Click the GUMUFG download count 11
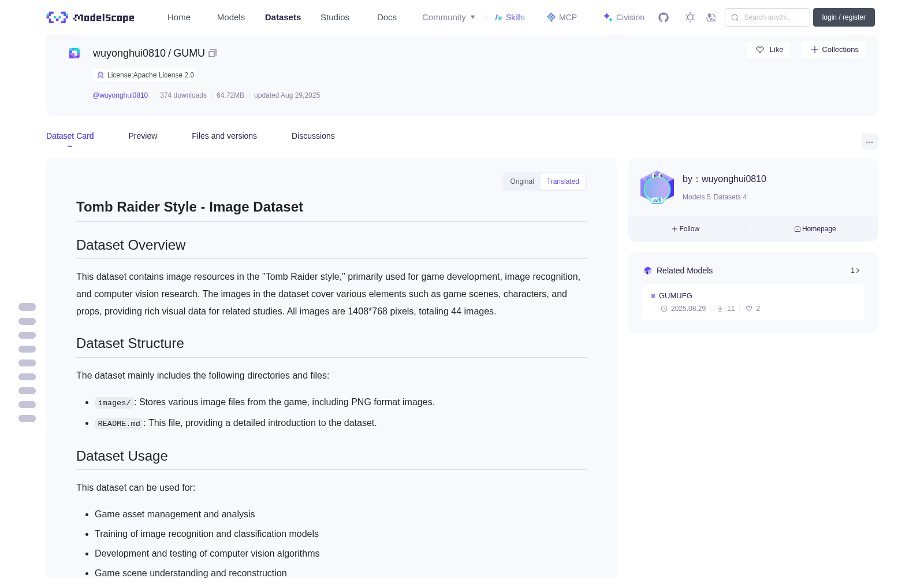Image resolution: width=924 pixels, height=578 pixels. tap(726, 309)
